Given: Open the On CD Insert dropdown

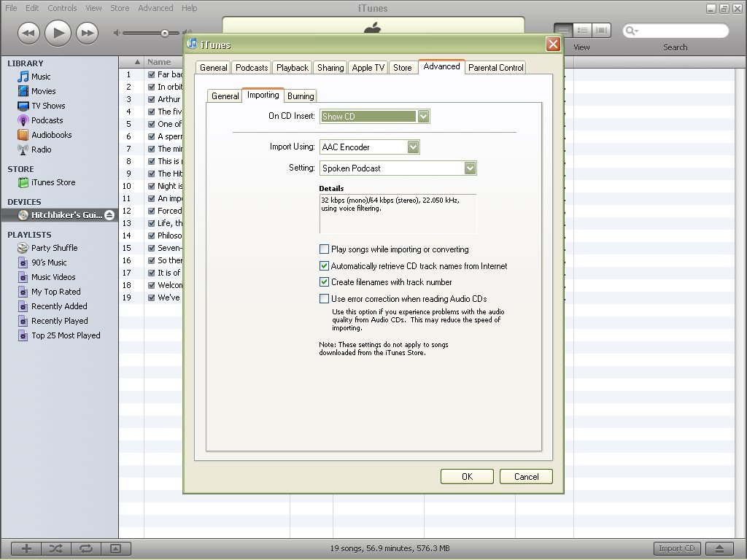Looking at the screenshot, I should [375, 116].
